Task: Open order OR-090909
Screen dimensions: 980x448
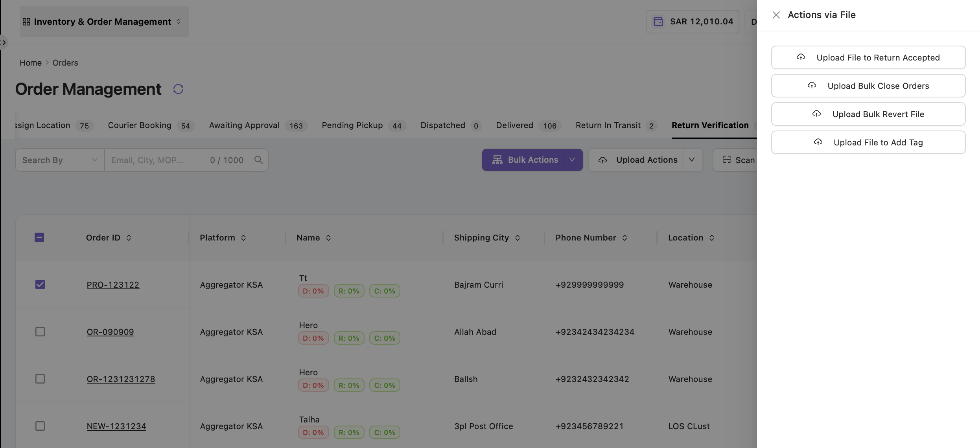Action: tap(110, 332)
